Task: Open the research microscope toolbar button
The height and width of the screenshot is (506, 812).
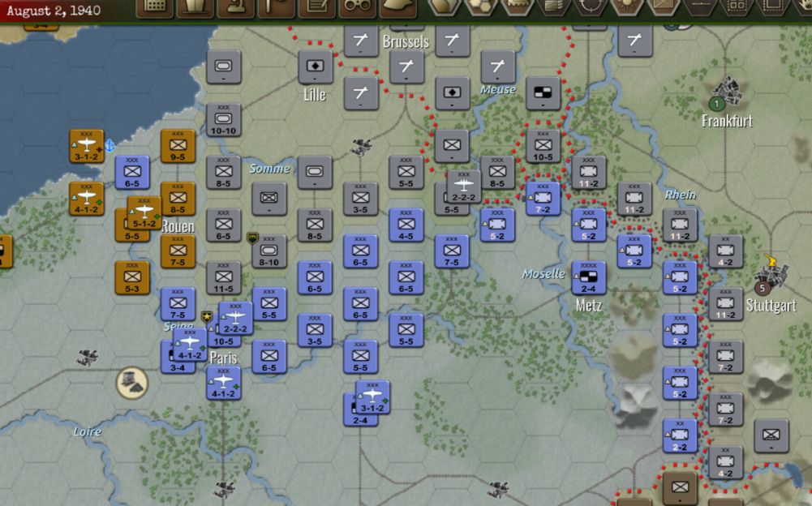Action: (235, 8)
